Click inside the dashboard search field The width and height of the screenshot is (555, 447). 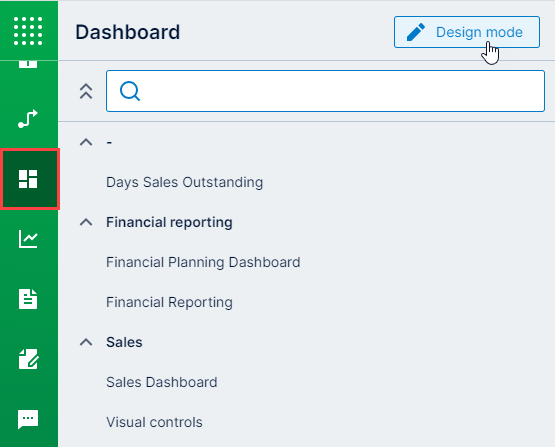click(325, 91)
